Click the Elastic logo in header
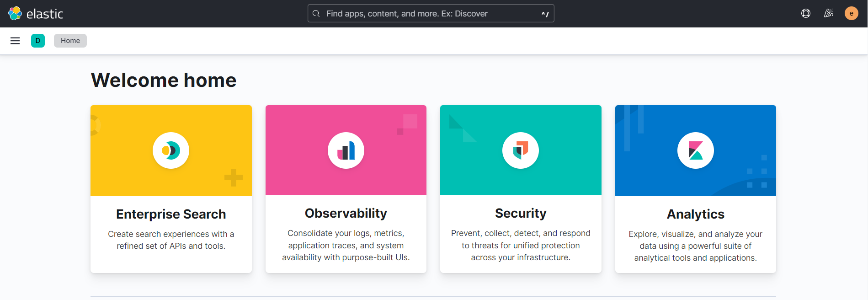Image resolution: width=868 pixels, height=300 pixels. point(36,14)
